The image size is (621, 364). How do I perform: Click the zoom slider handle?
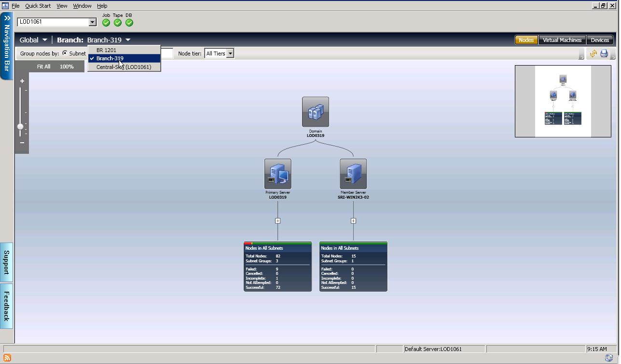click(x=20, y=127)
